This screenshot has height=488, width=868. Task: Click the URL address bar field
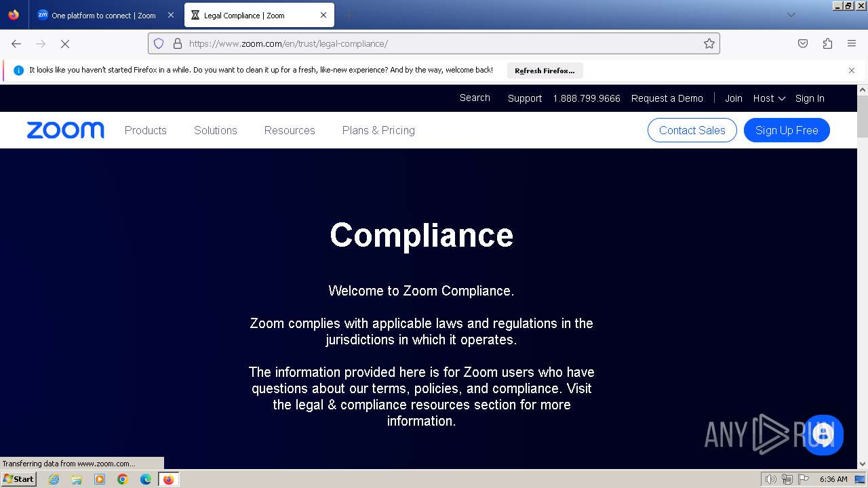click(434, 43)
